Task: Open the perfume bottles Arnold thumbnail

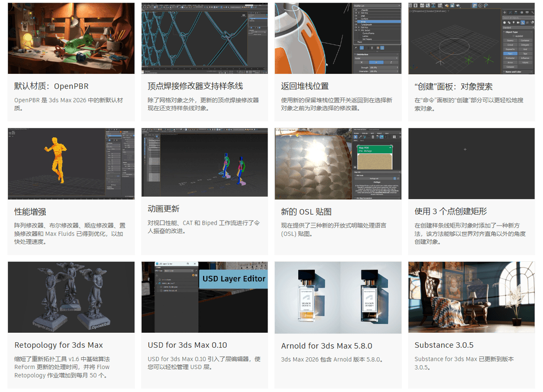Action: tap(338, 298)
